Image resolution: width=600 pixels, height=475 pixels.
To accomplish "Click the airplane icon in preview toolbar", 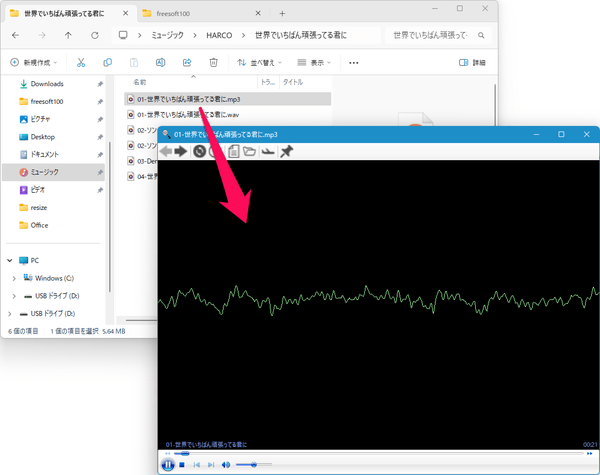I will coord(268,152).
